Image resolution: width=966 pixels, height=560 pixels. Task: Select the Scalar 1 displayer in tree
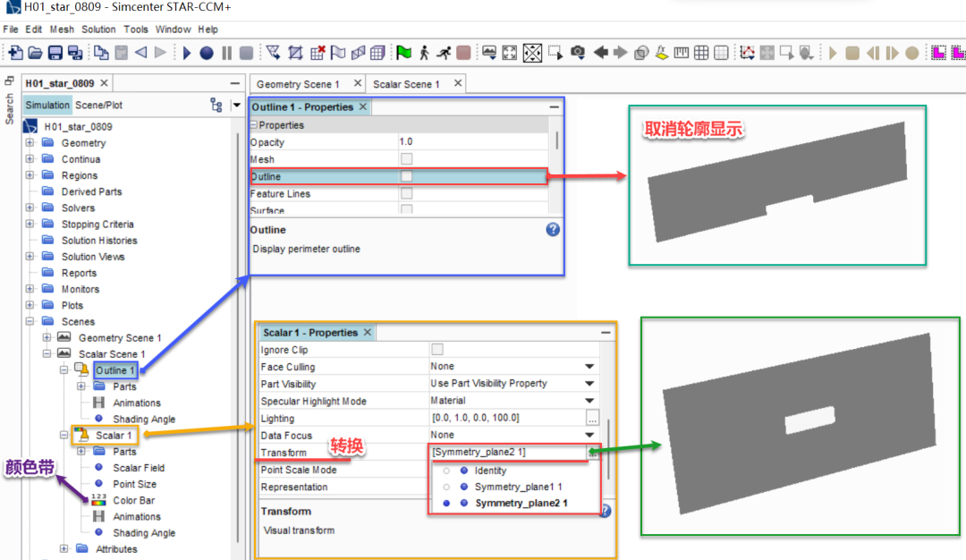pyautogui.click(x=114, y=436)
